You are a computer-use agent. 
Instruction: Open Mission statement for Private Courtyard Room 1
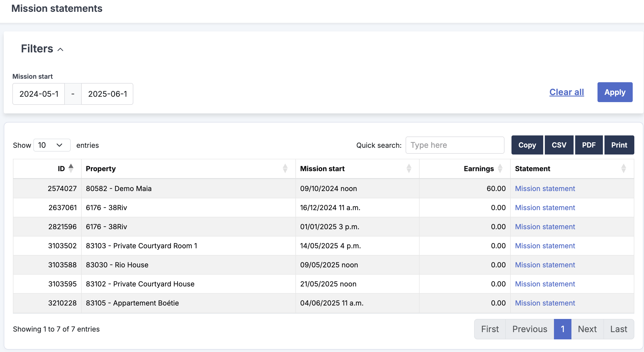click(x=545, y=246)
